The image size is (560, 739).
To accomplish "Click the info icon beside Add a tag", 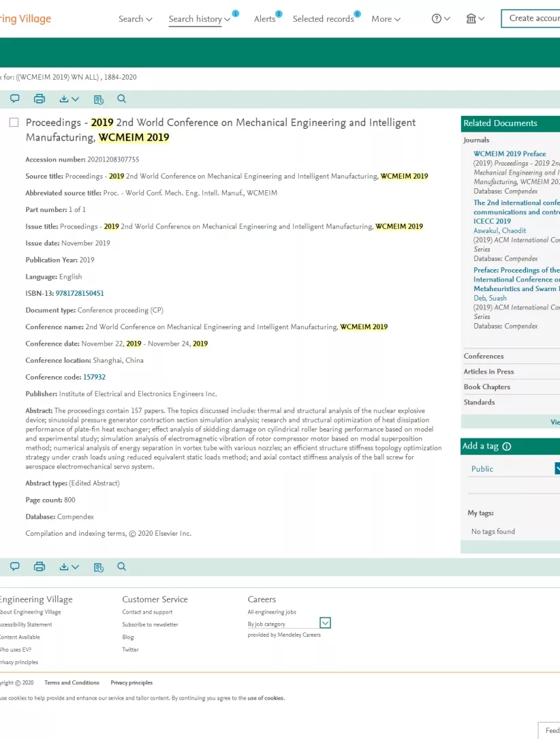I will tap(507, 447).
